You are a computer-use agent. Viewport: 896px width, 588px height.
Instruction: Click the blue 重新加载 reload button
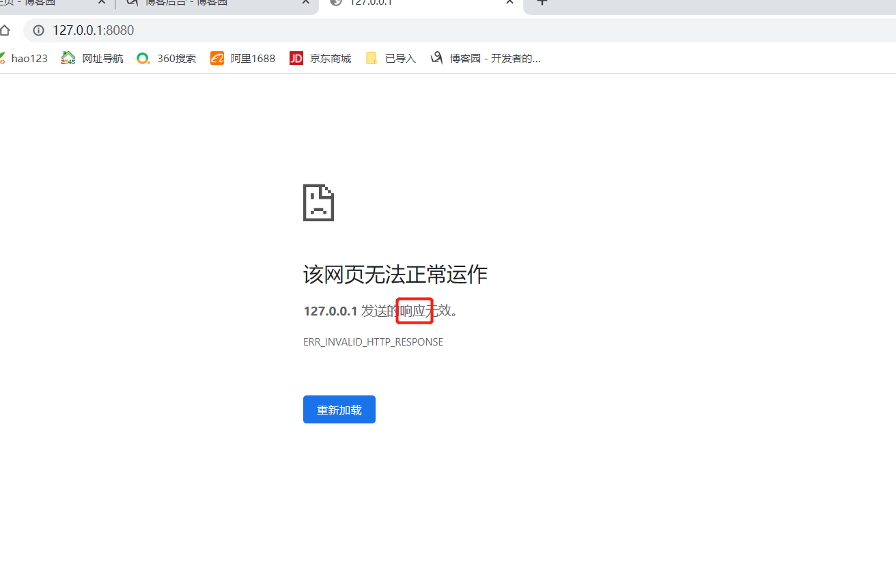pos(339,410)
